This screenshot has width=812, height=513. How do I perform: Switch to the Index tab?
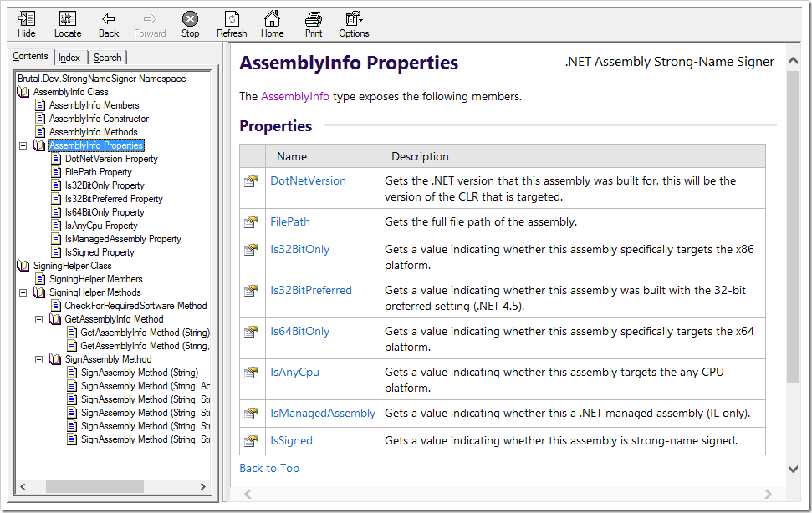click(x=69, y=58)
